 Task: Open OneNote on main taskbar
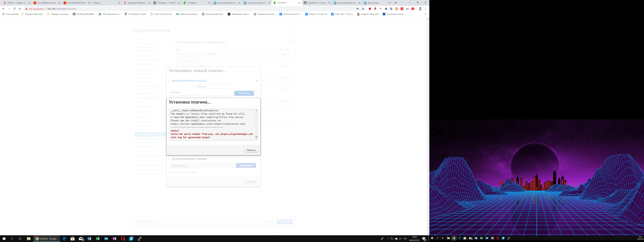pos(114,239)
